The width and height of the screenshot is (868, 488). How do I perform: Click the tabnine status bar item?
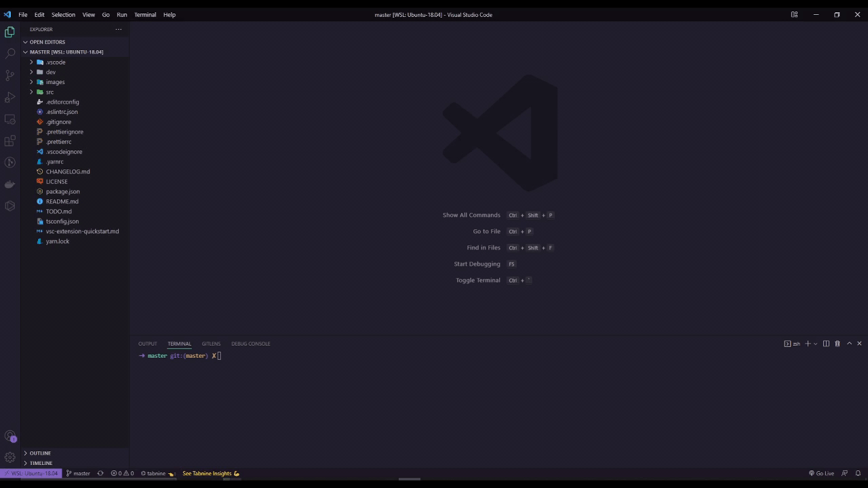[153, 473]
